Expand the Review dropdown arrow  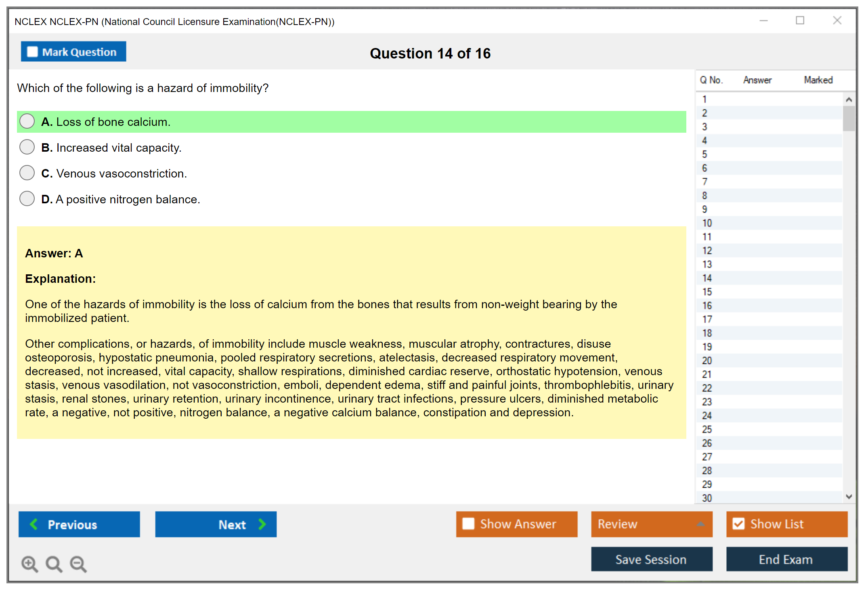700,524
